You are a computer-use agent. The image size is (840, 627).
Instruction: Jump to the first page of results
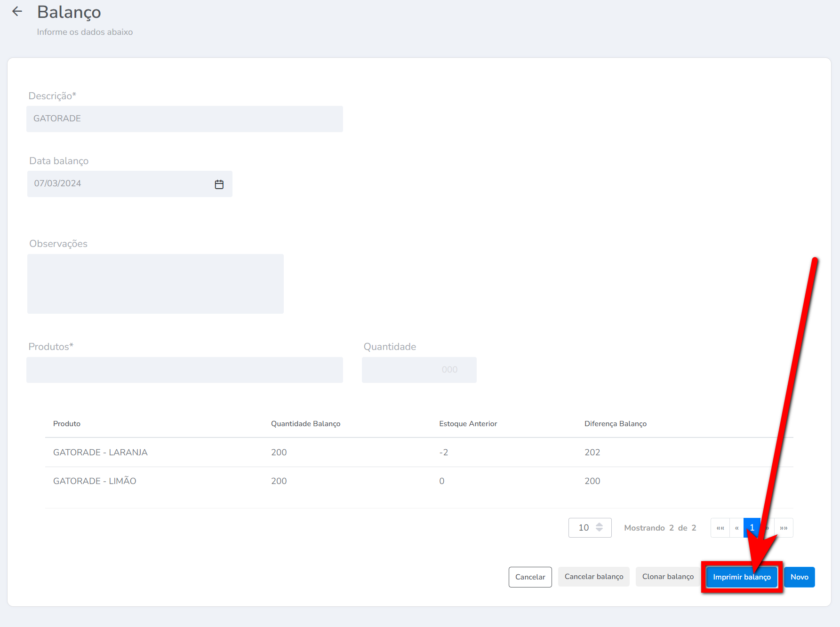click(720, 528)
